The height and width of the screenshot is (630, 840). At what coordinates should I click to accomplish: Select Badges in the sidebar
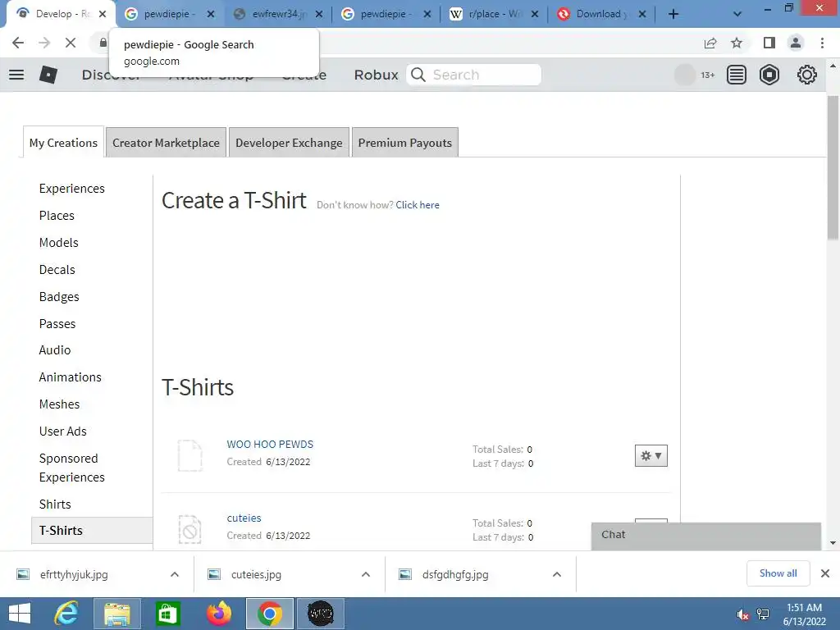point(59,297)
